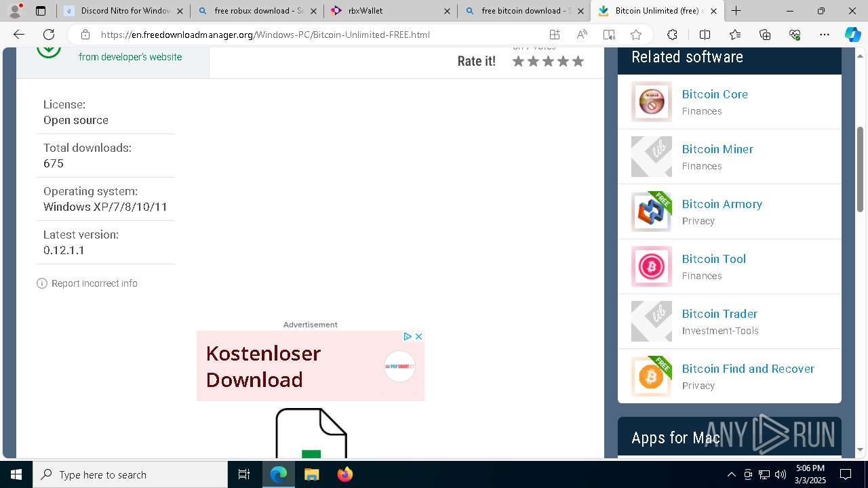Open Task View on the taskbar

(x=244, y=474)
